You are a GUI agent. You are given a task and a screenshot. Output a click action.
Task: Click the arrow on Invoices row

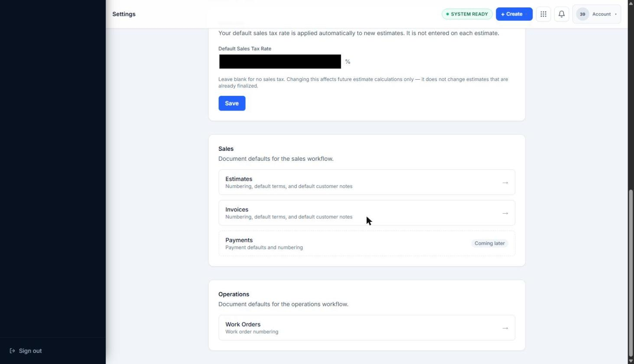tap(505, 213)
